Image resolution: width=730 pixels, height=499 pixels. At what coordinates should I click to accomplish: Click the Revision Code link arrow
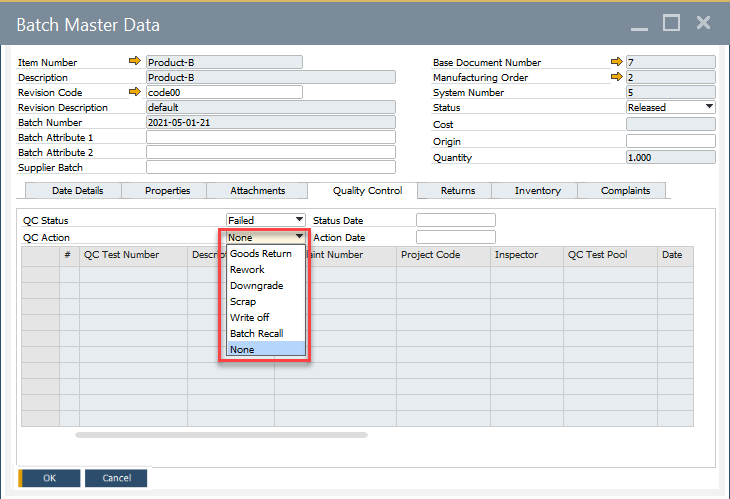tap(135, 92)
